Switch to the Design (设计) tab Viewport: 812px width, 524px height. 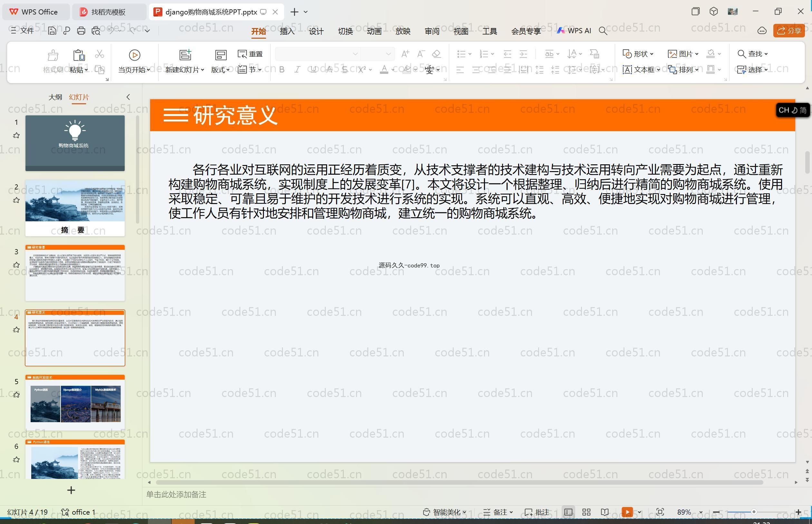click(x=316, y=31)
